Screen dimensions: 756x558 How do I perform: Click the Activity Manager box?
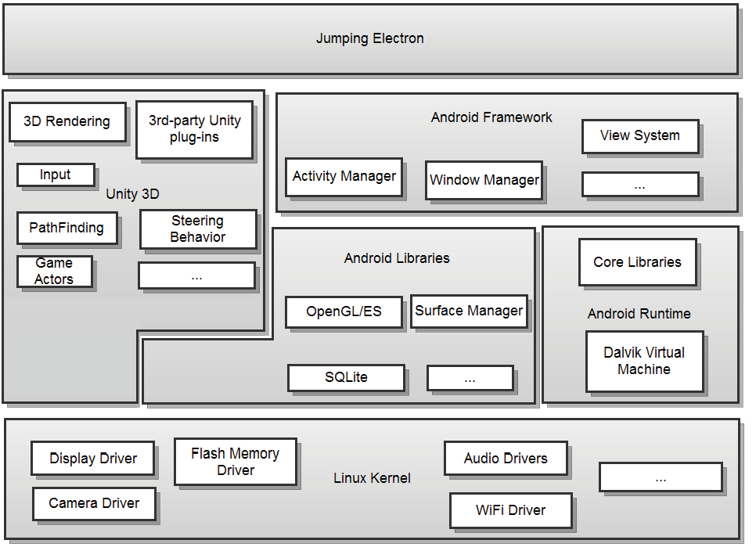(x=344, y=176)
